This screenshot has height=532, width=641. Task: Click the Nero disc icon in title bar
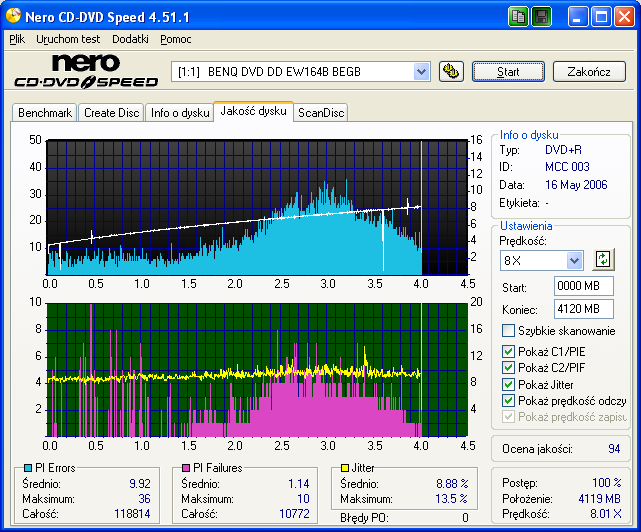13,16
